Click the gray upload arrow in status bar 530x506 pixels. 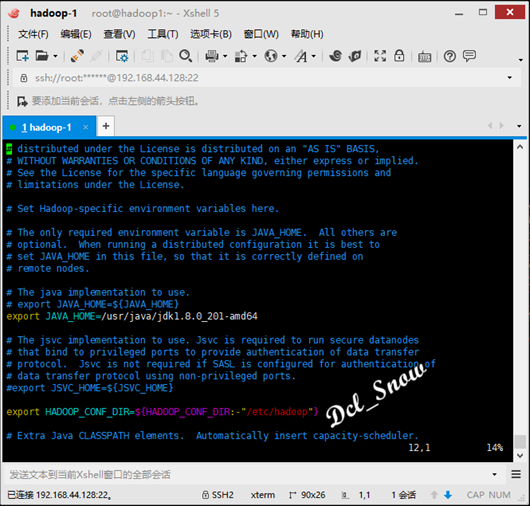click(434, 495)
